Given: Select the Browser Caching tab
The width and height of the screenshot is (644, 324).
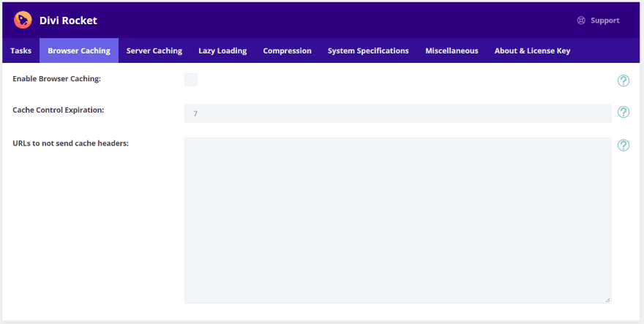Looking at the screenshot, I should [x=79, y=50].
